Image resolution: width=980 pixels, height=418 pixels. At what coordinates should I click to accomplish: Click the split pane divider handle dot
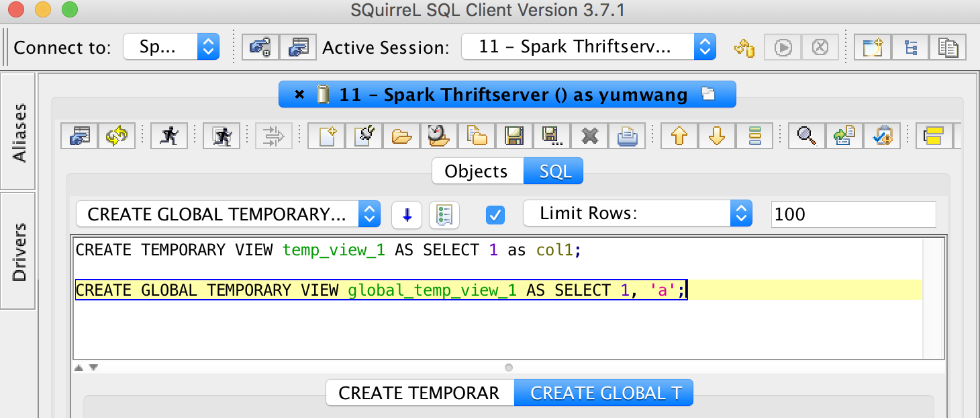click(x=508, y=368)
